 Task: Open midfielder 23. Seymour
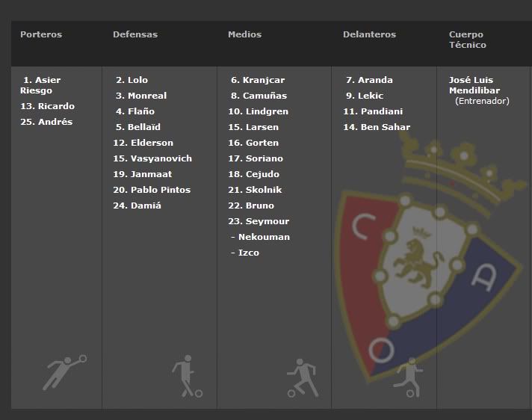pos(259,221)
